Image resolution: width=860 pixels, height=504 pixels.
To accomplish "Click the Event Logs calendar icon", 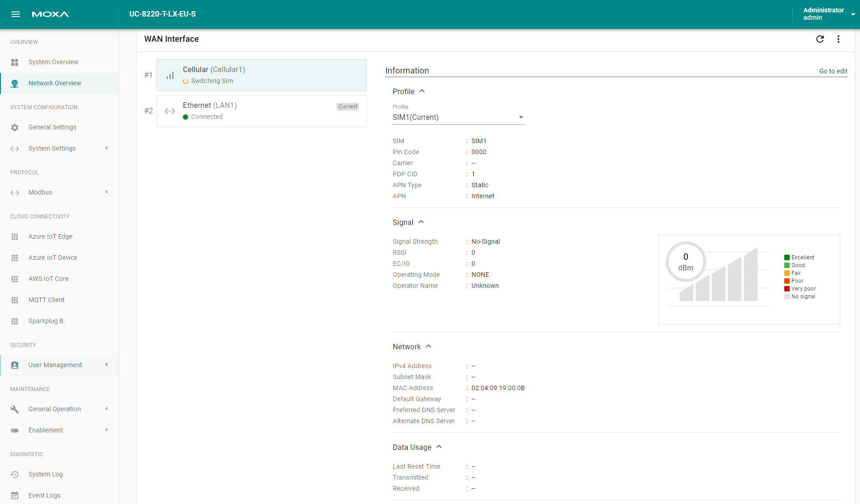I will click(x=15, y=495).
